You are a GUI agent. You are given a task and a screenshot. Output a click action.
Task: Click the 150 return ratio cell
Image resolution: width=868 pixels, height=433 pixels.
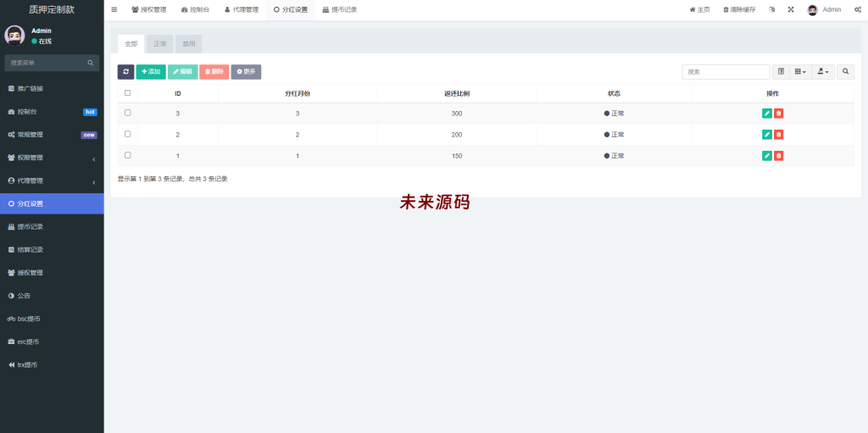(x=457, y=156)
